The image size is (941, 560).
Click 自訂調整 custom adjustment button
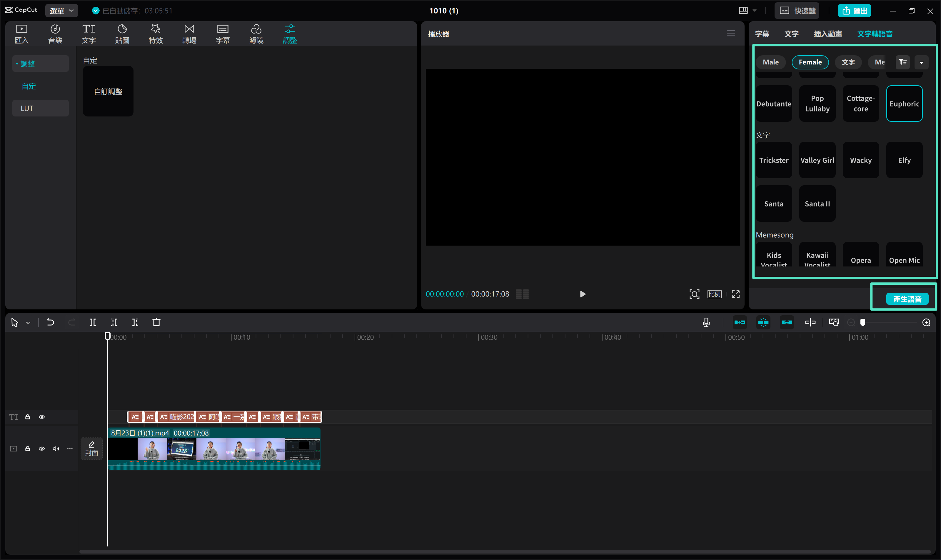point(108,91)
